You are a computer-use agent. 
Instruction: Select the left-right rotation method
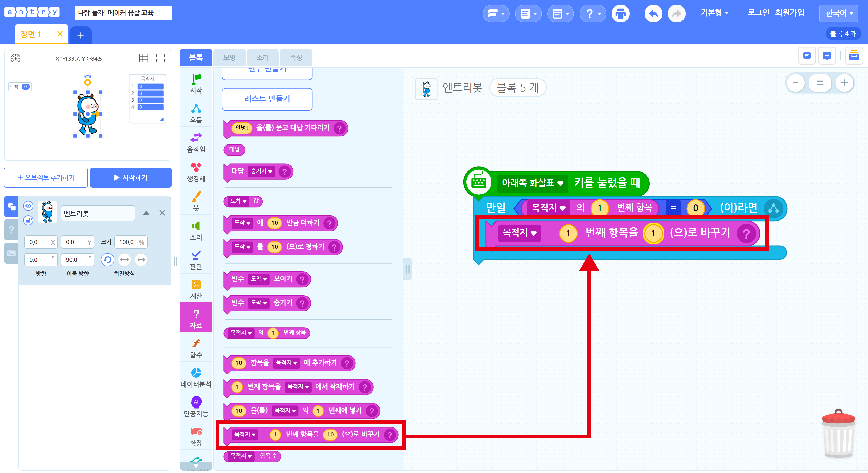coord(124,259)
